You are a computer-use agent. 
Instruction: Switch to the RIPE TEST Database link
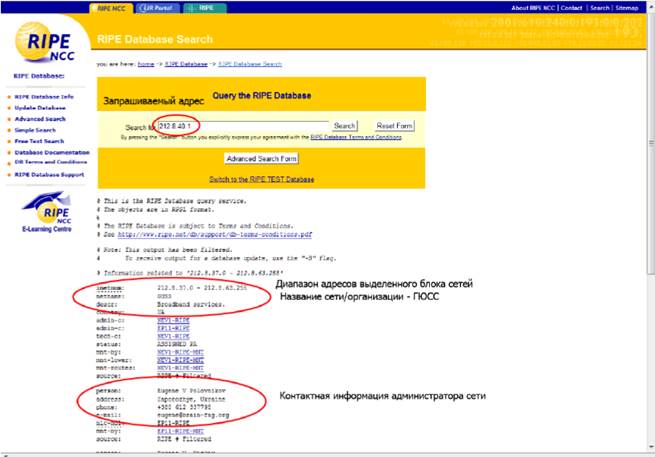pyautogui.click(x=261, y=179)
